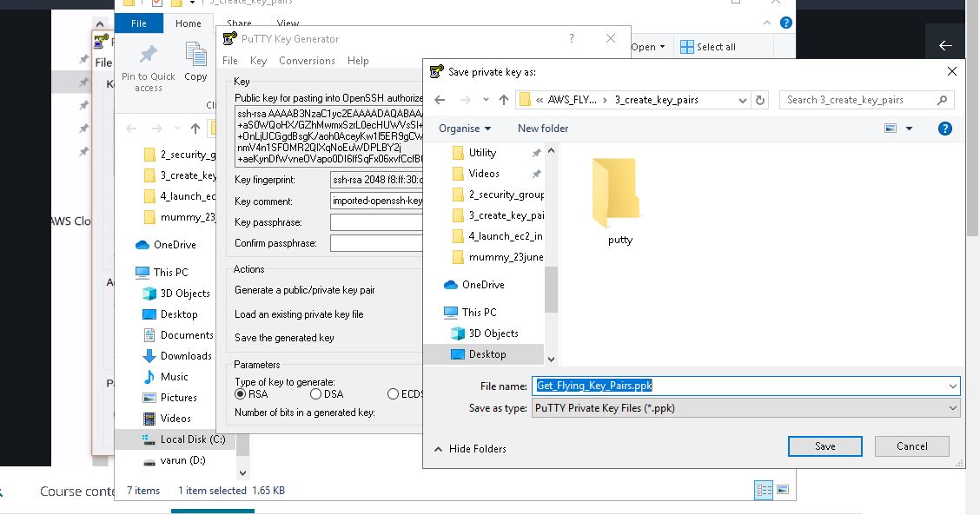This screenshot has width=980, height=515.
Task: Open the File tab in File Explorer
Action: 139,23
